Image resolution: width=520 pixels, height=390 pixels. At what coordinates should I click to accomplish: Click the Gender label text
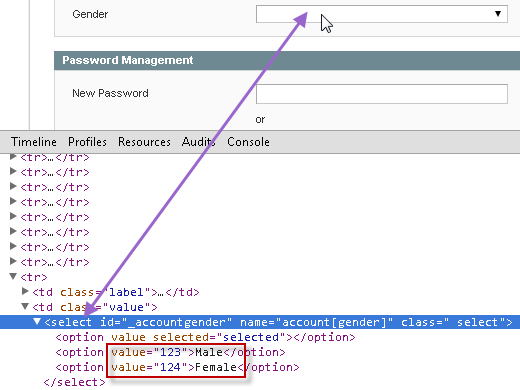point(90,14)
